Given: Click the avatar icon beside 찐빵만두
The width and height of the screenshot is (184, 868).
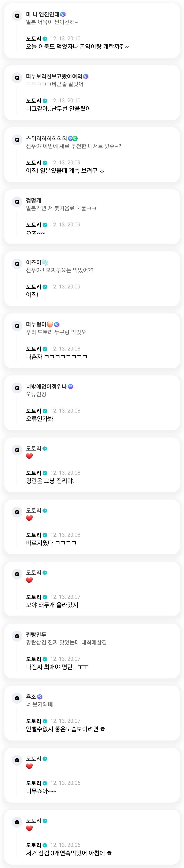Looking at the screenshot, I should click(x=17, y=636).
